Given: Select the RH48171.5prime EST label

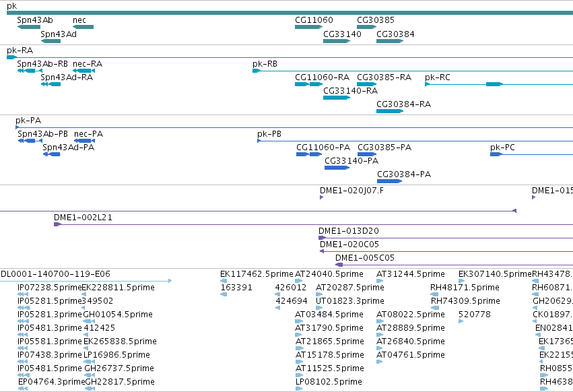Looking at the screenshot, I should [465, 288].
